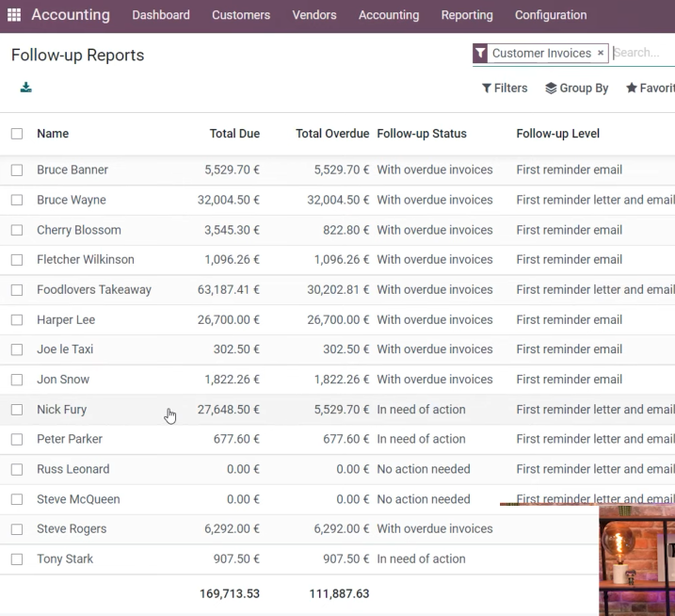This screenshot has width=675, height=616.
Task: Tick the Bruce Banner row checkbox
Action: (x=17, y=170)
